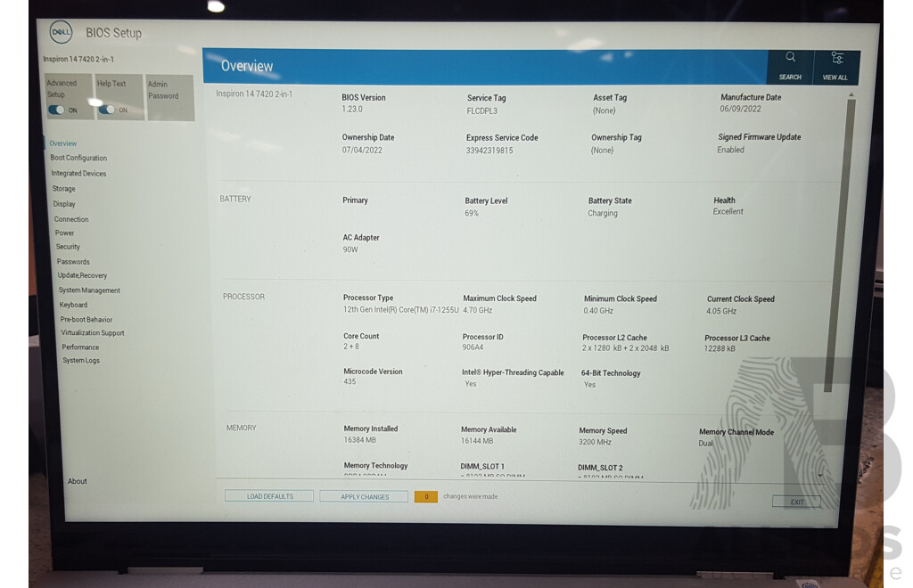This screenshot has width=913, height=588.
Task: Click Health Excellent value
Action: pos(728,212)
